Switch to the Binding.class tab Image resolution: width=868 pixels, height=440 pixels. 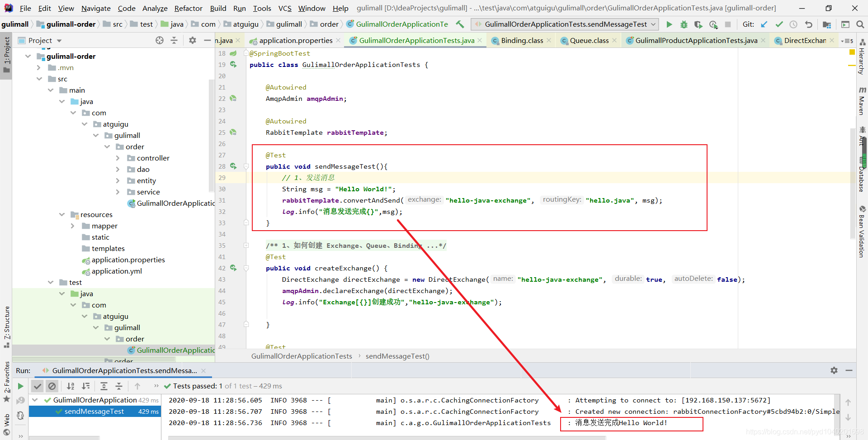pyautogui.click(x=522, y=41)
